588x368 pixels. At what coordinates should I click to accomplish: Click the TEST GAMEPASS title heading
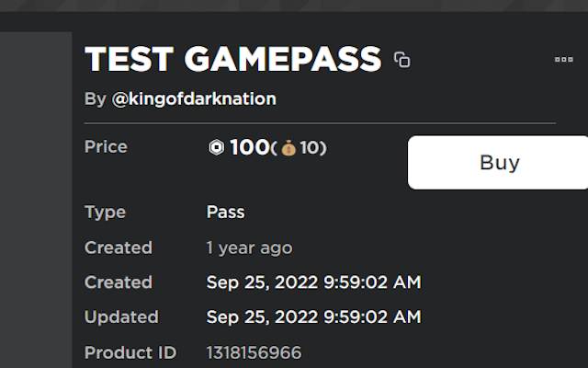tap(232, 60)
